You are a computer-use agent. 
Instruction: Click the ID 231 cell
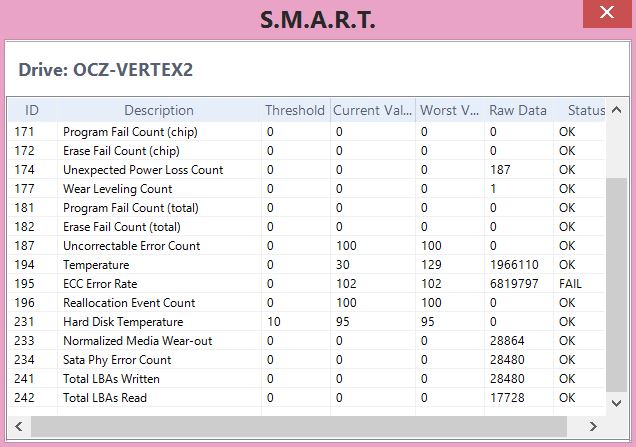click(24, 322)
